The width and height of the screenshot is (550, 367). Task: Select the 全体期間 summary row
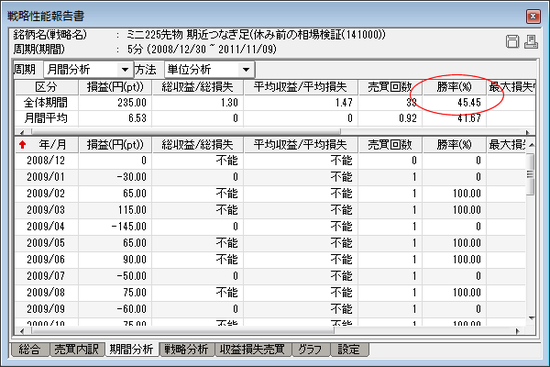275,103
